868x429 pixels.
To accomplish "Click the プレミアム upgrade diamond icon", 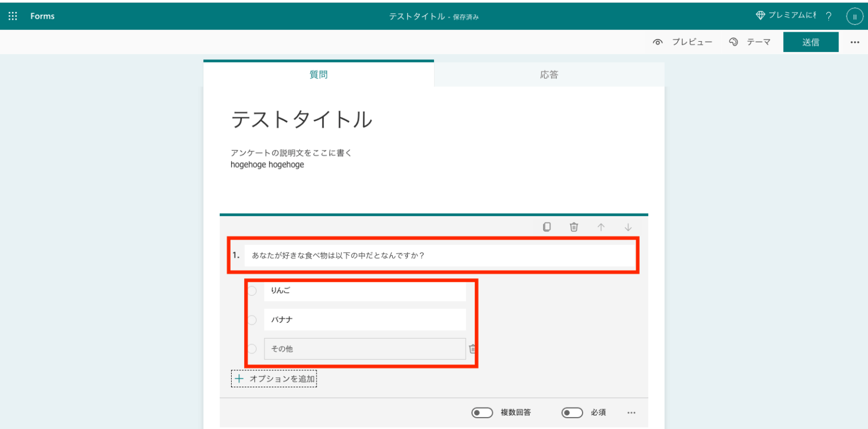I will point(760,15).
